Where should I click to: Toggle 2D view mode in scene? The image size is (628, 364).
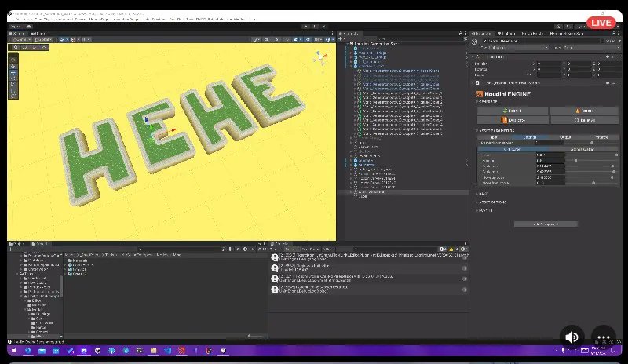(x=267, y=40)
